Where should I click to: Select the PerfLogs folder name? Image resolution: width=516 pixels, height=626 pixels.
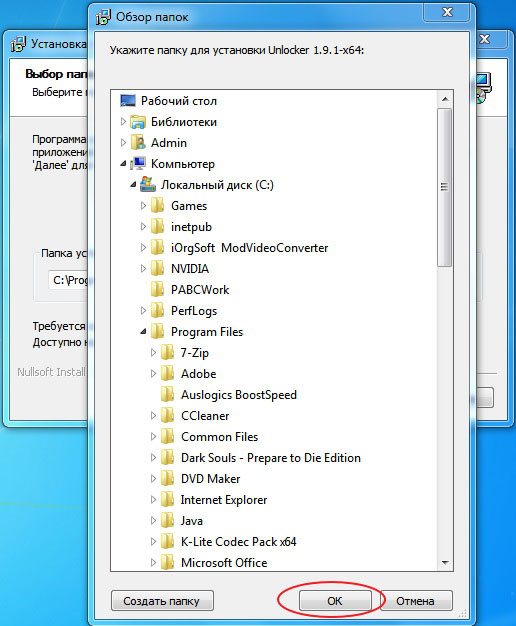[194, 311]
